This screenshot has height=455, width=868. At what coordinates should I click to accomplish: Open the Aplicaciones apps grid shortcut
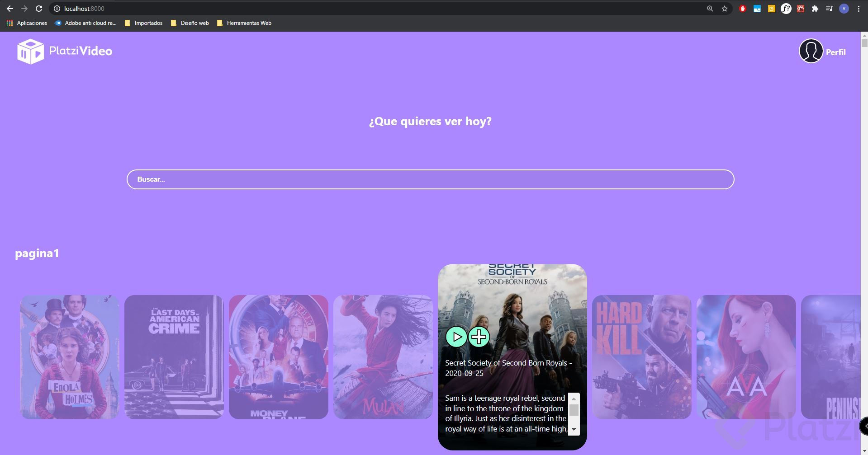27,23
